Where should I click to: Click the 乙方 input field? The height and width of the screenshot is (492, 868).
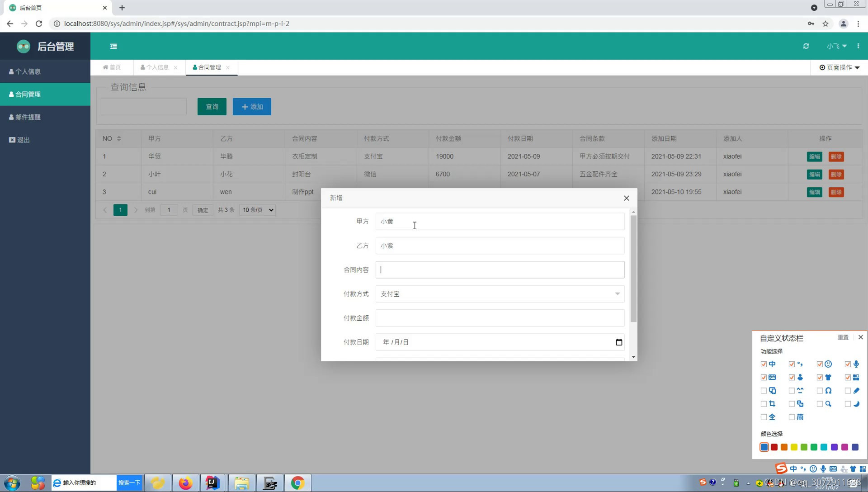pyautogui.click(x=500, y=246)
